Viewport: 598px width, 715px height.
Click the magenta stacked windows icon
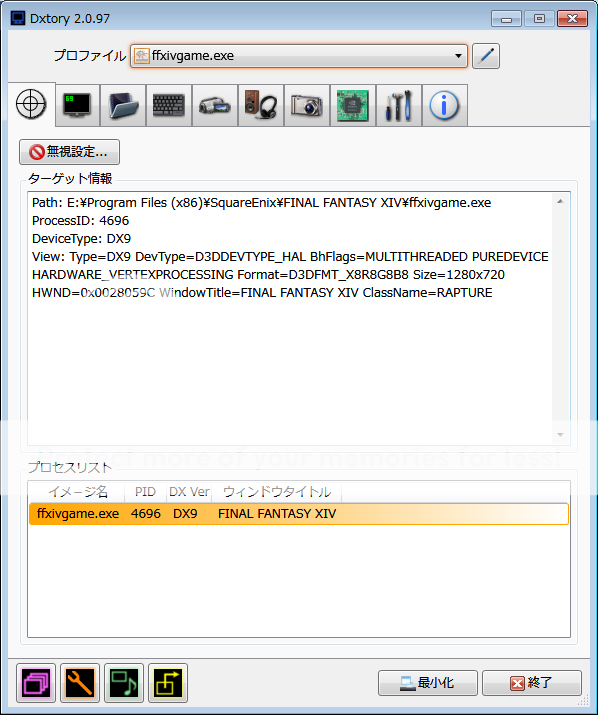36,683
